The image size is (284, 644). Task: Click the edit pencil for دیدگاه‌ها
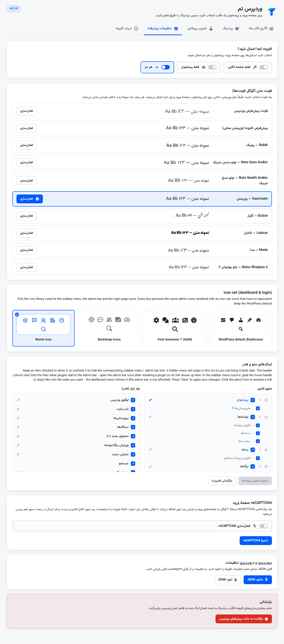coord(18,427)
